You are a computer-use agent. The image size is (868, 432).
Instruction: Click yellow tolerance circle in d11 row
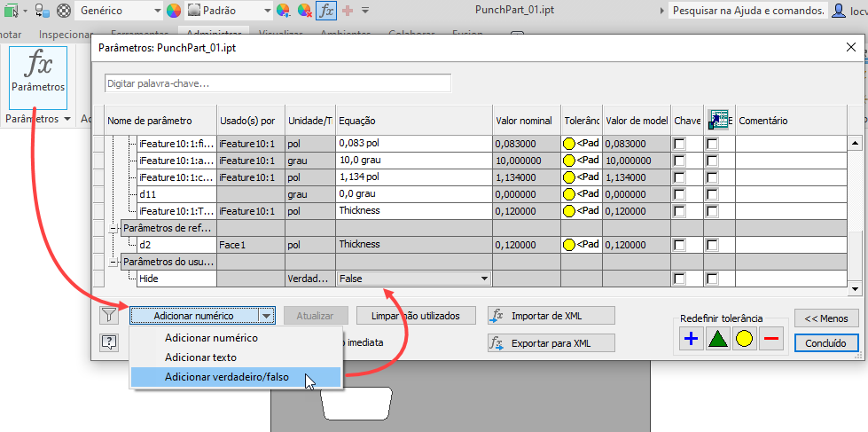pyautogui.click(x=569, y=194)
